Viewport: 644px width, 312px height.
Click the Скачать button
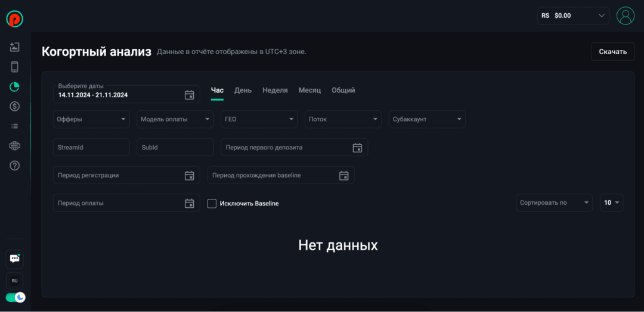612,52
